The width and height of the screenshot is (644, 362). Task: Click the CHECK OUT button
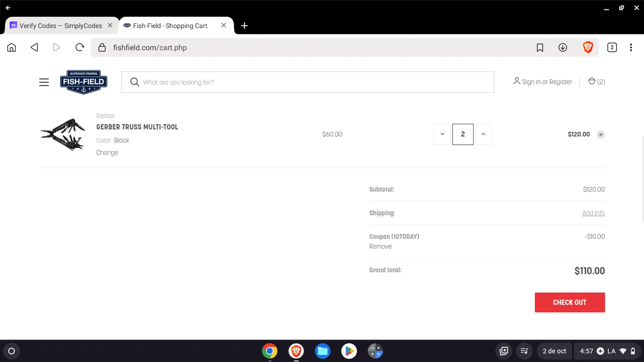[570, 302]
